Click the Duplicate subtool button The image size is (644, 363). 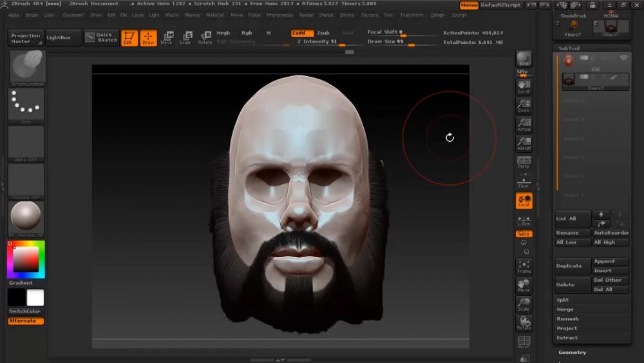pyautogui.click(x=569, y=266)
